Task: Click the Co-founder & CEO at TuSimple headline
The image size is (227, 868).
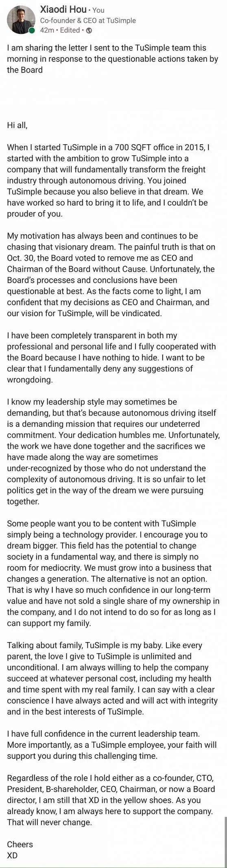Action: pos(88,20)
